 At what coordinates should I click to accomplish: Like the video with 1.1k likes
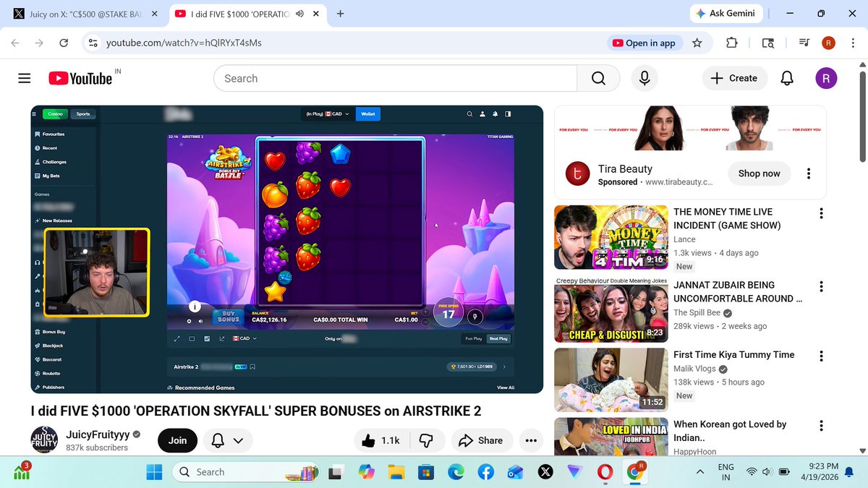coord(382,440)
